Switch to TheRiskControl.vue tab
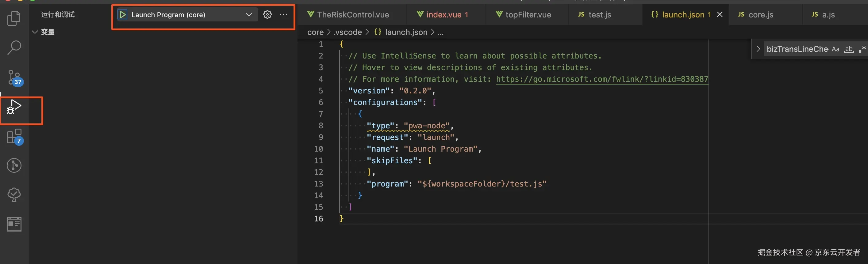The height and width of the screenshot is (264, 868). (x=352, y=15)
